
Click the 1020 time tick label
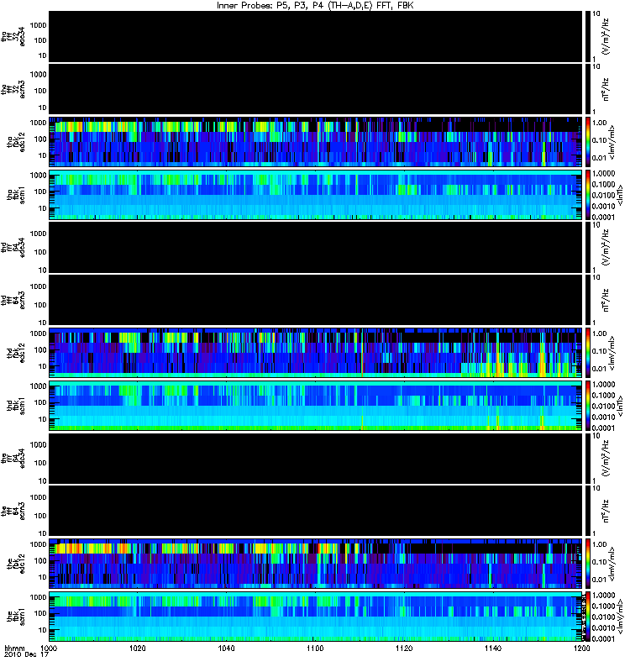coord(137,648)
